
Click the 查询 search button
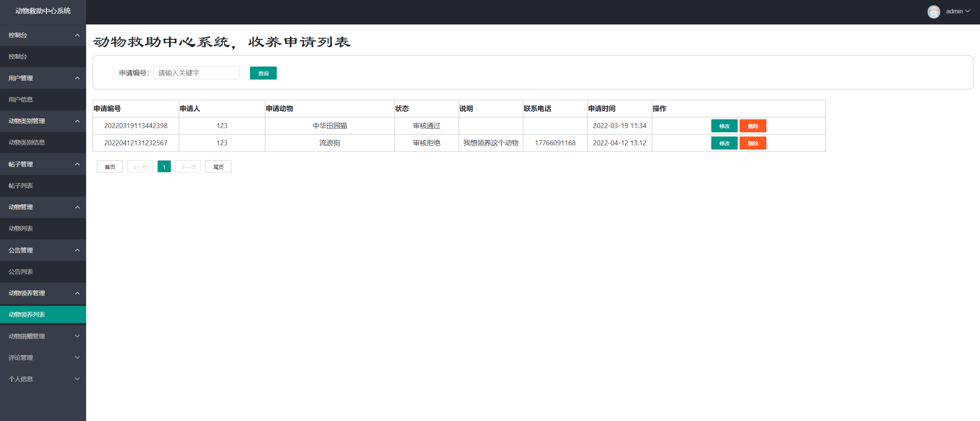pos(263,73)
